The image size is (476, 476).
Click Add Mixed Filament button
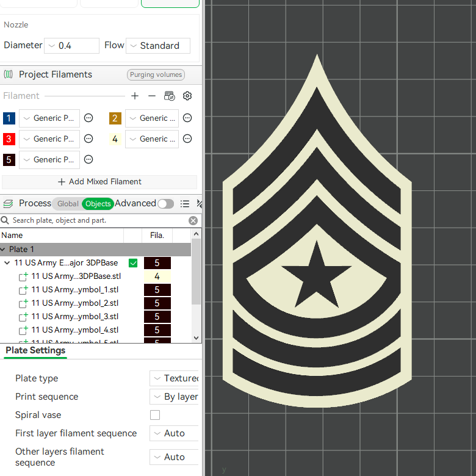[99, 181]
